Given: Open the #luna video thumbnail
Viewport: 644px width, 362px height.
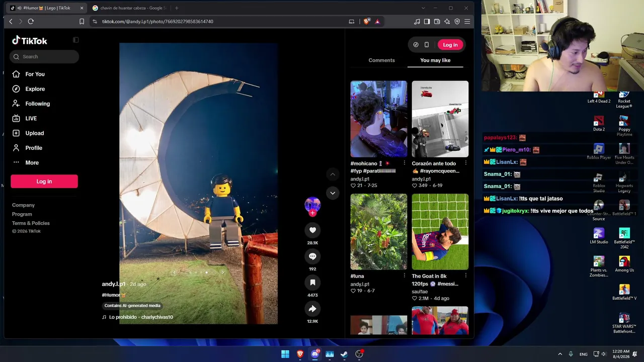Looking at the screenshot, I should [x=379, y=232].
